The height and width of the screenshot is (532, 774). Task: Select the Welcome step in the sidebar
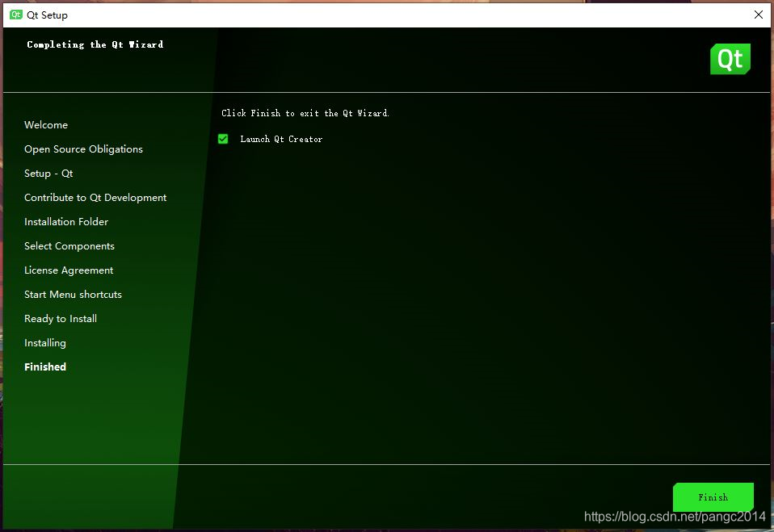tap(46, 125)
